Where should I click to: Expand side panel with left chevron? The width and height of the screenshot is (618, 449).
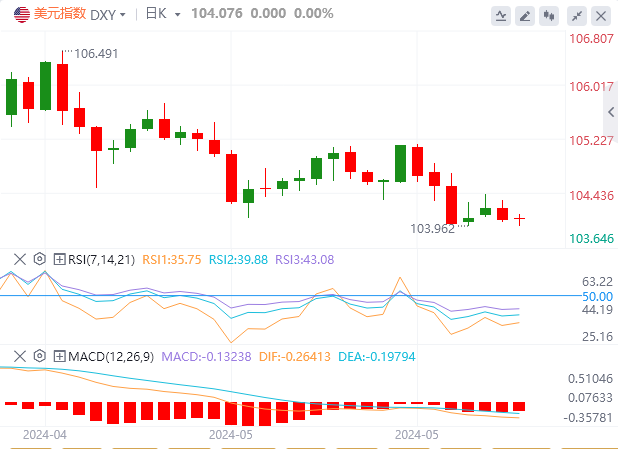(611, 112)
